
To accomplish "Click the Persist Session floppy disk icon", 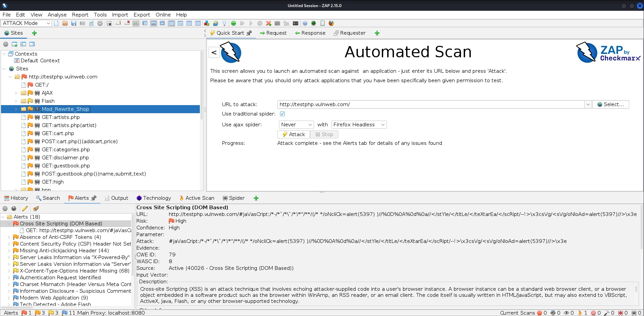I will (x=73, y=23).
